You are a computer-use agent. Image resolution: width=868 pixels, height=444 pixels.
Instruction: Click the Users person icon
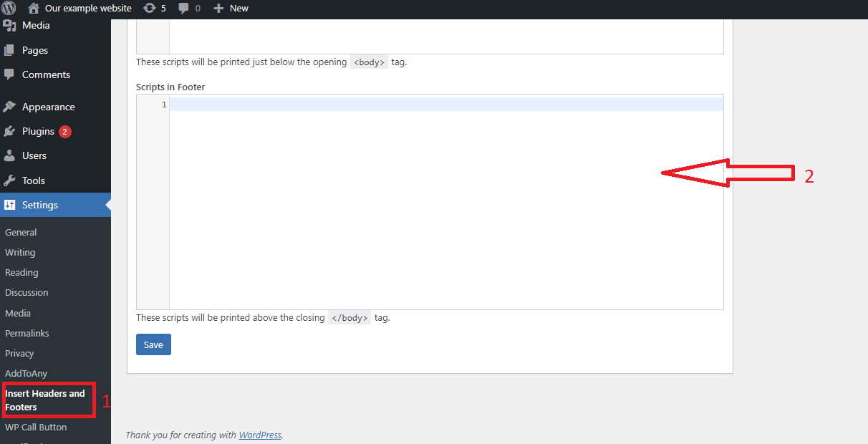(x=9, y=155)
